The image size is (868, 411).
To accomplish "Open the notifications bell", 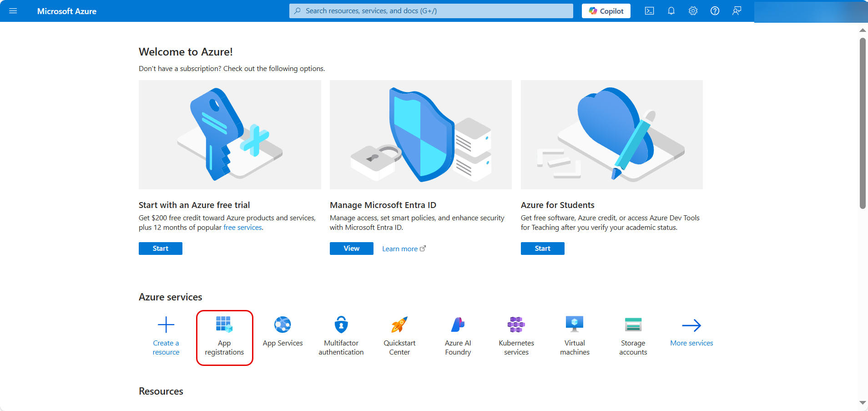I will pos(671,11).
